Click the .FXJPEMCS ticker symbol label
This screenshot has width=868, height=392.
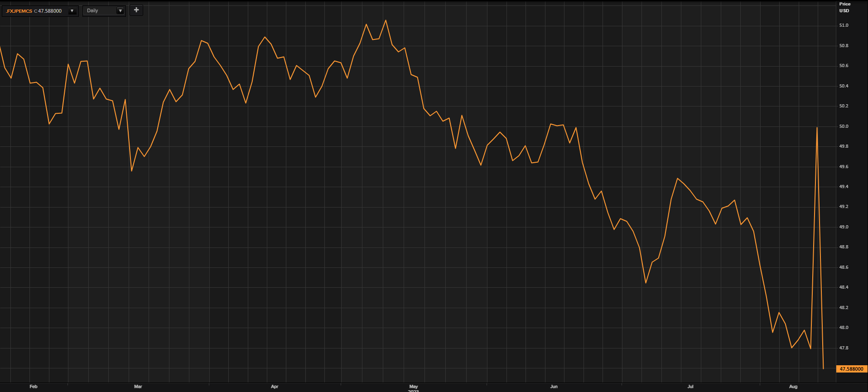[x=19, y=11]
